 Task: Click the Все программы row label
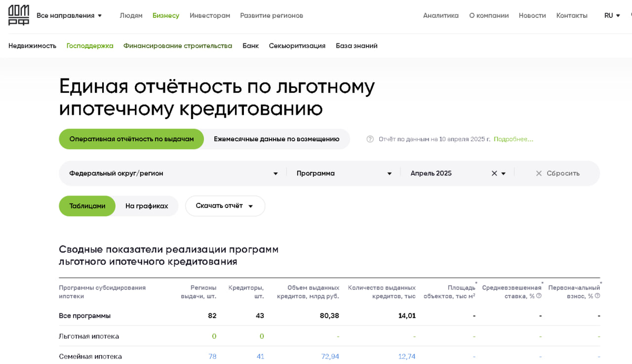[85, 316]
